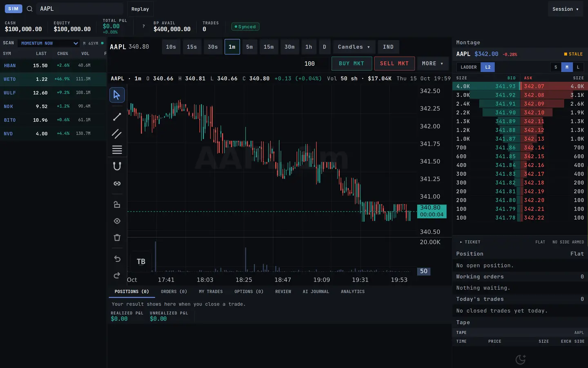
Task: Delete drawings with the trash icon
Action: coord(117,238)
